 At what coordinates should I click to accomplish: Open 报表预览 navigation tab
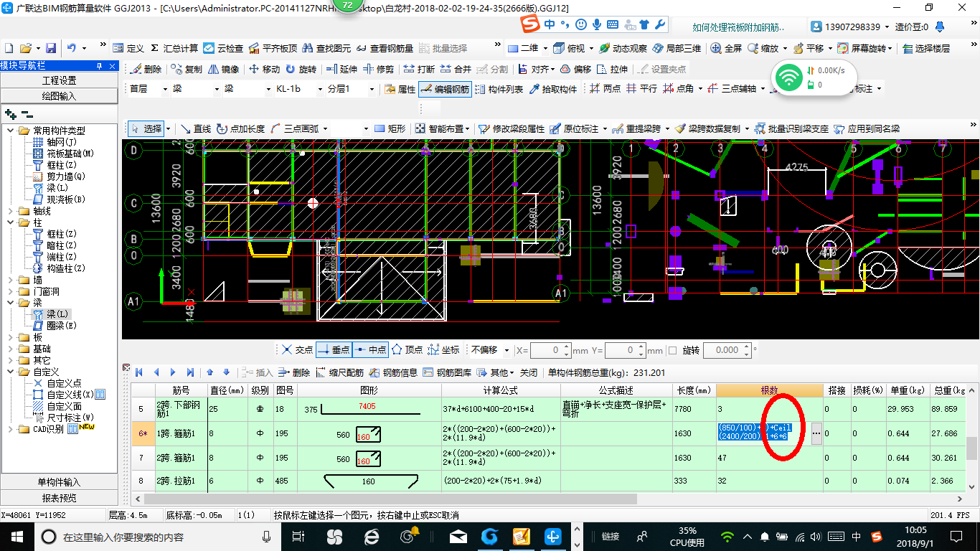tap(59, 498)
